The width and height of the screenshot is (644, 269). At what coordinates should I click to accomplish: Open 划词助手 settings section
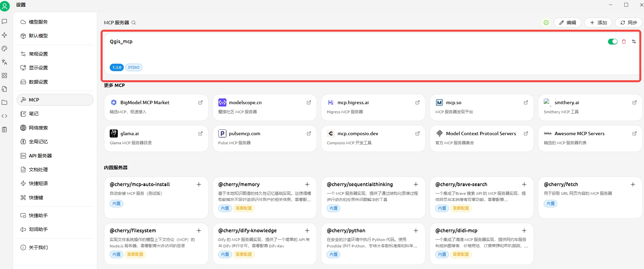click(x=55, y=229)
